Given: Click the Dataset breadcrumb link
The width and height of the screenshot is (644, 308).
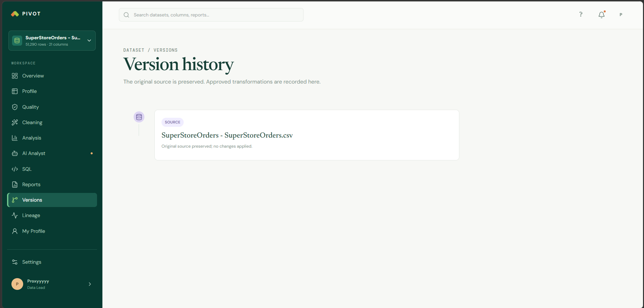Looking at the screenshot, I should (x=134, y=50).
